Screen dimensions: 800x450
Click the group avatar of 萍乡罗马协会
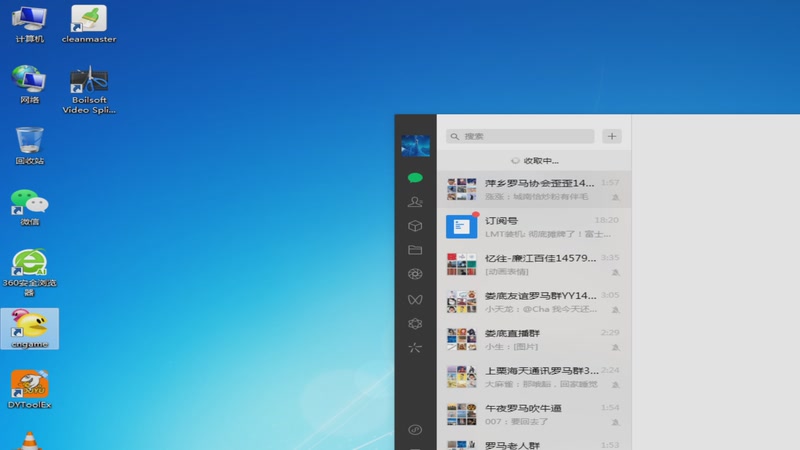tap(462, 189)
